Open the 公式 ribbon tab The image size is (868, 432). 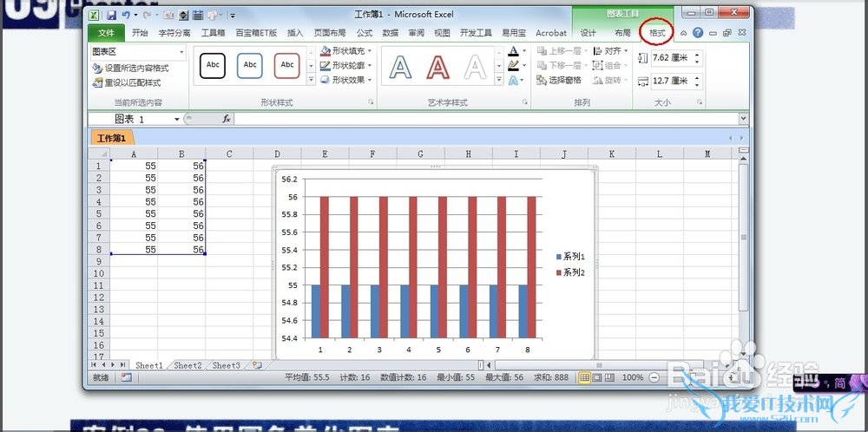point(365,33)
